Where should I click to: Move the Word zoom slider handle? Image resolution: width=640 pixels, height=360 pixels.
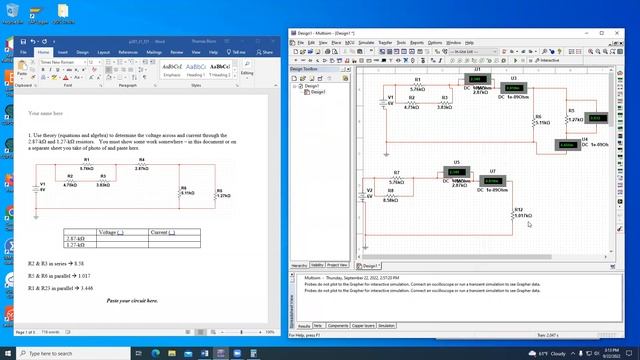pos(242,332)
